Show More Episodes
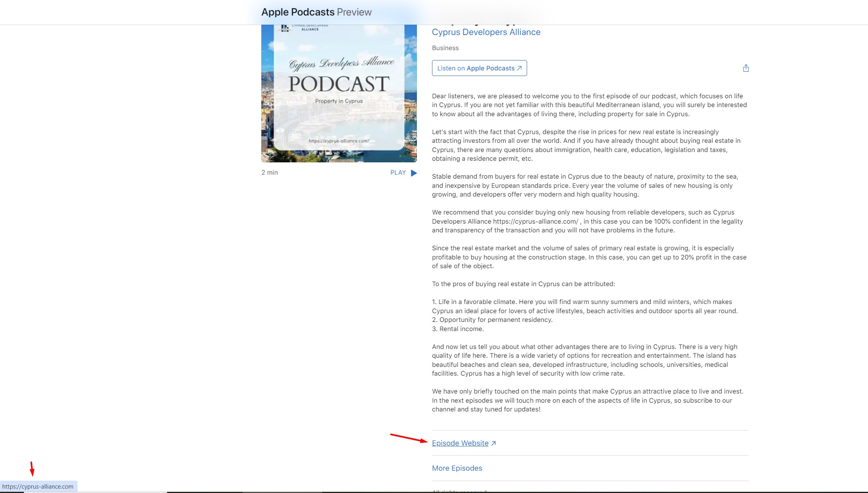The height and width of the screenshot is (493, 868). [x=457, y=468]
